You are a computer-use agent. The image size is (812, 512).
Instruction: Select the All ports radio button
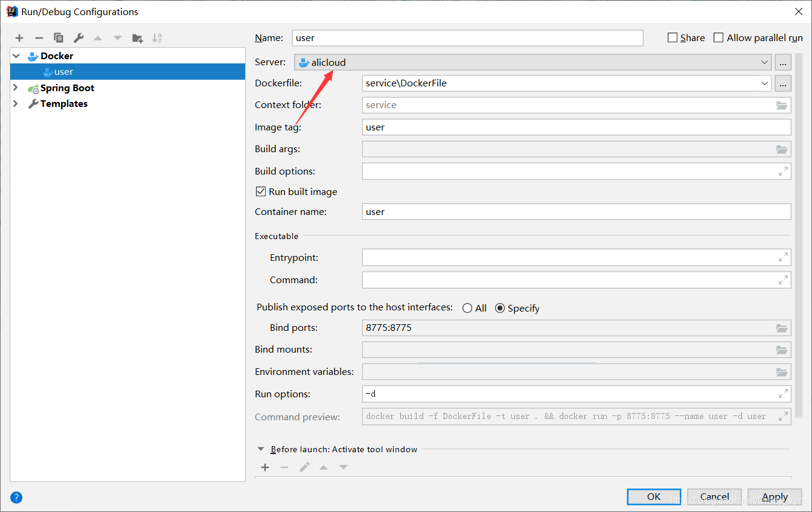click(x=467, y=308)
